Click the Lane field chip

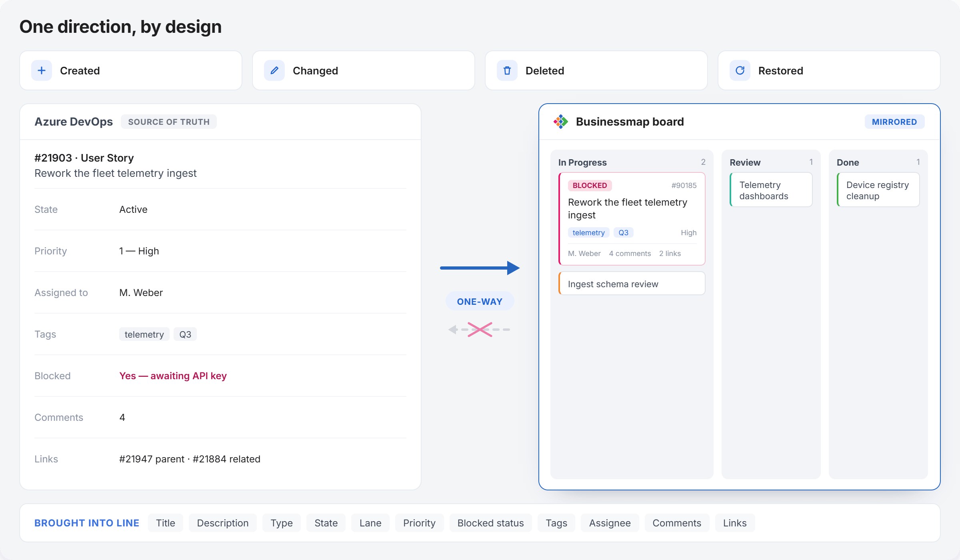pos(370,523)
